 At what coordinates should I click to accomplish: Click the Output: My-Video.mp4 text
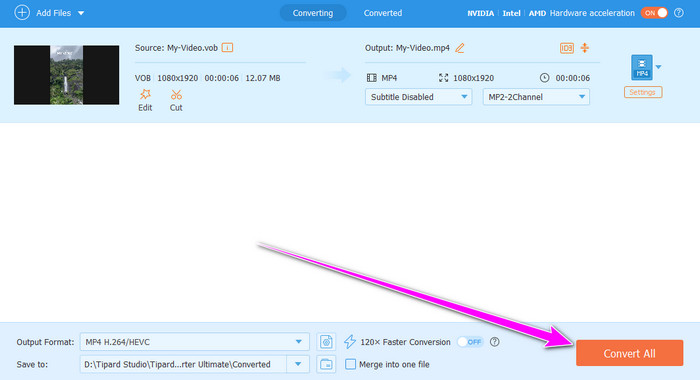click(407, 48)
